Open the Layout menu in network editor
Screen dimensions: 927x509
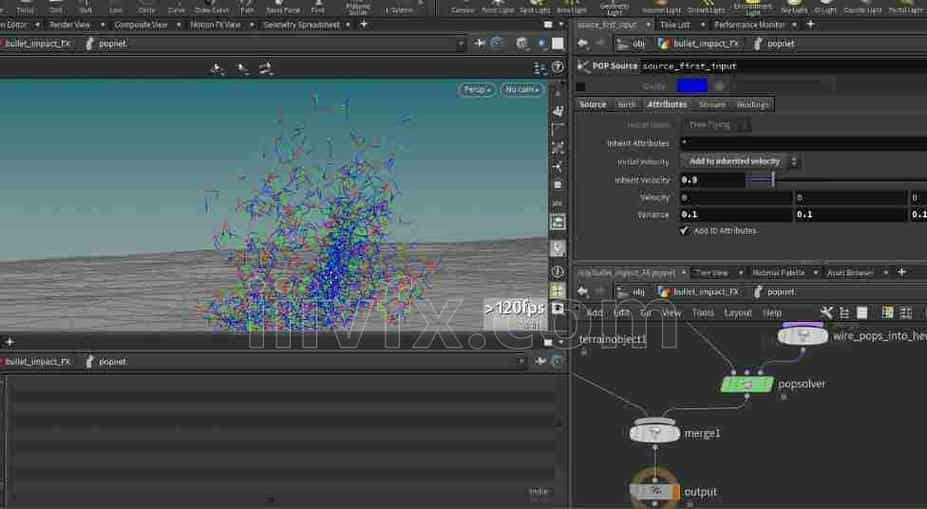737,313
